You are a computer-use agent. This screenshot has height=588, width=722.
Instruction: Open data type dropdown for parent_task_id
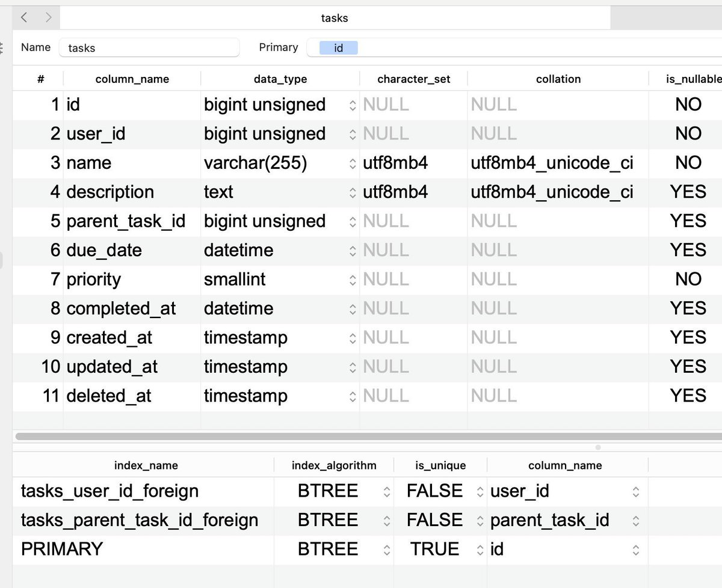353,221
